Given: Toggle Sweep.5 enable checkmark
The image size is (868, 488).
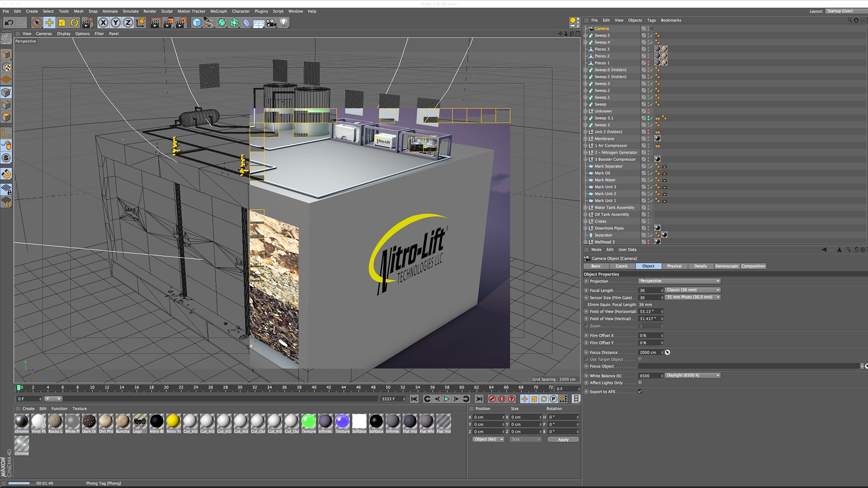Looking at the screenshot, I should click(651, 35).
